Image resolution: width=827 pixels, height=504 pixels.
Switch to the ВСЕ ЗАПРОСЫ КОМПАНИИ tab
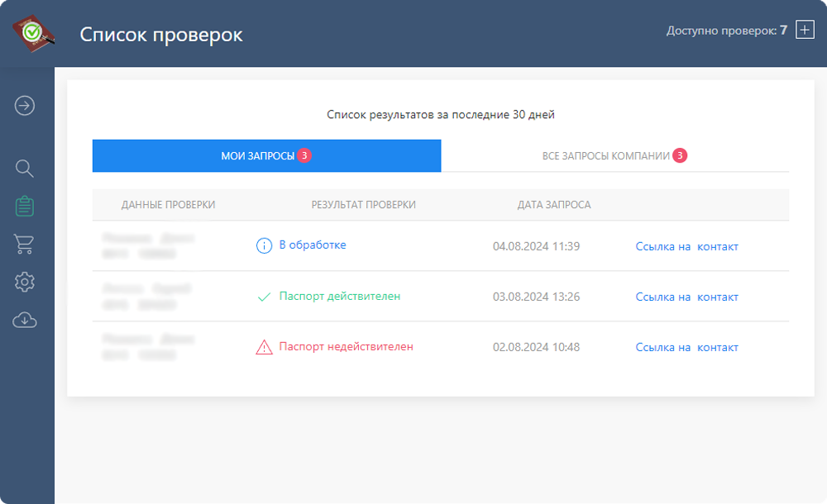(614, 155)
